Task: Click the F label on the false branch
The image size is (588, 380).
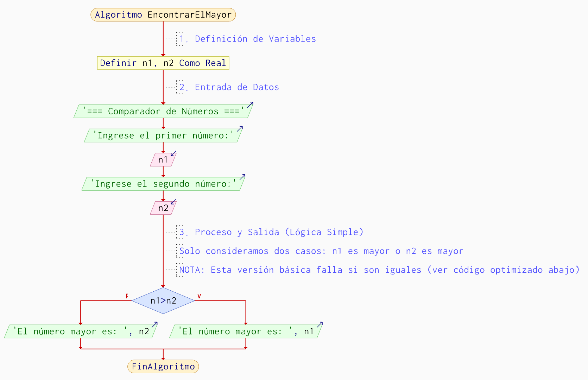Action: point(127,296)
